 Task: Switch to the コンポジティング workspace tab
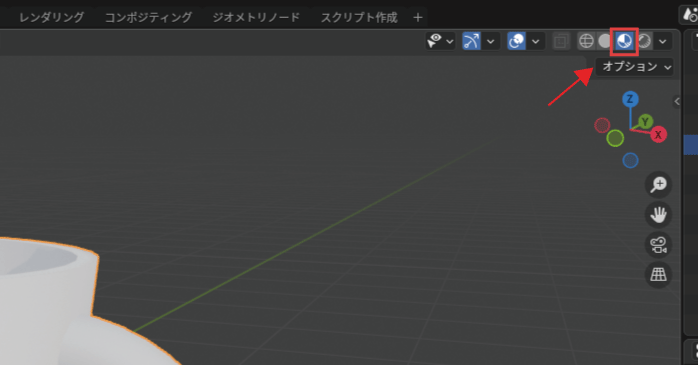(x=148, y=17)
